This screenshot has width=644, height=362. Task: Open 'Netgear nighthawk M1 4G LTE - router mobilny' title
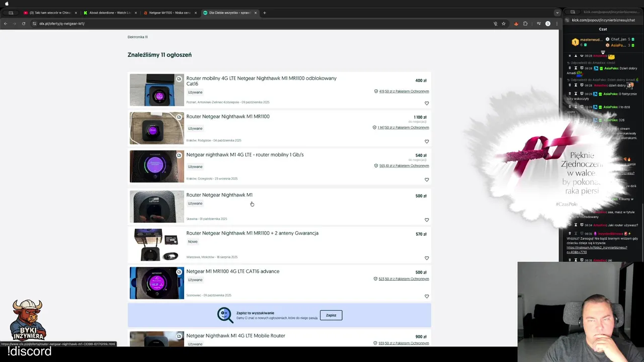pos(245,155)
